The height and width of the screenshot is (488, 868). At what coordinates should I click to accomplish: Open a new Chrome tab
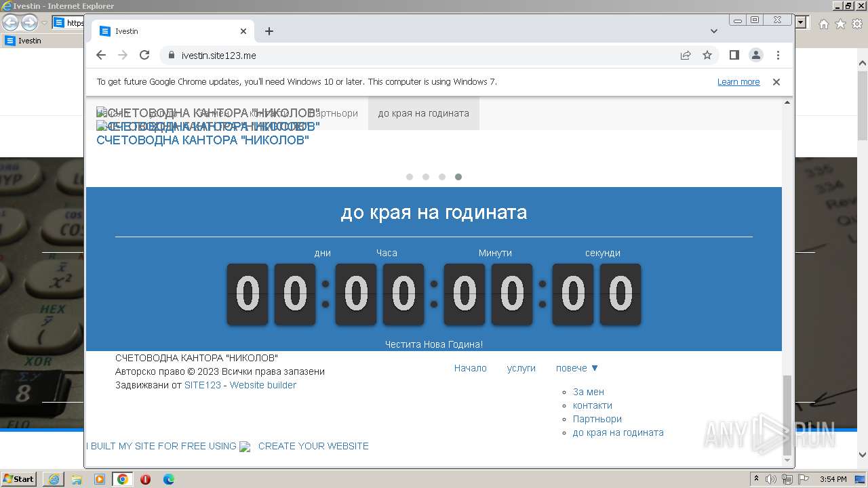[x=269, y=31]
